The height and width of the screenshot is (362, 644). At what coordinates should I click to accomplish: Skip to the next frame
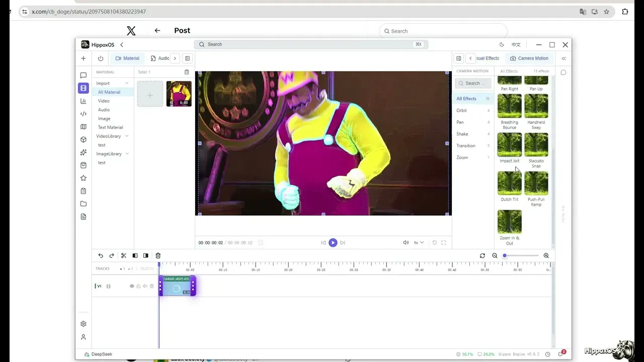[x=343, y=242]
